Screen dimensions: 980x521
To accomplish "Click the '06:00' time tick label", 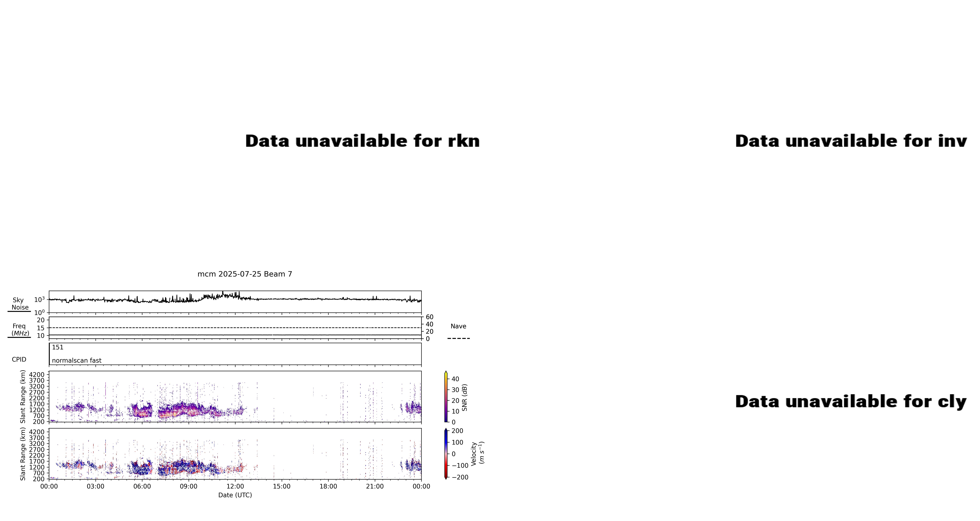I will tap(142, 486).
